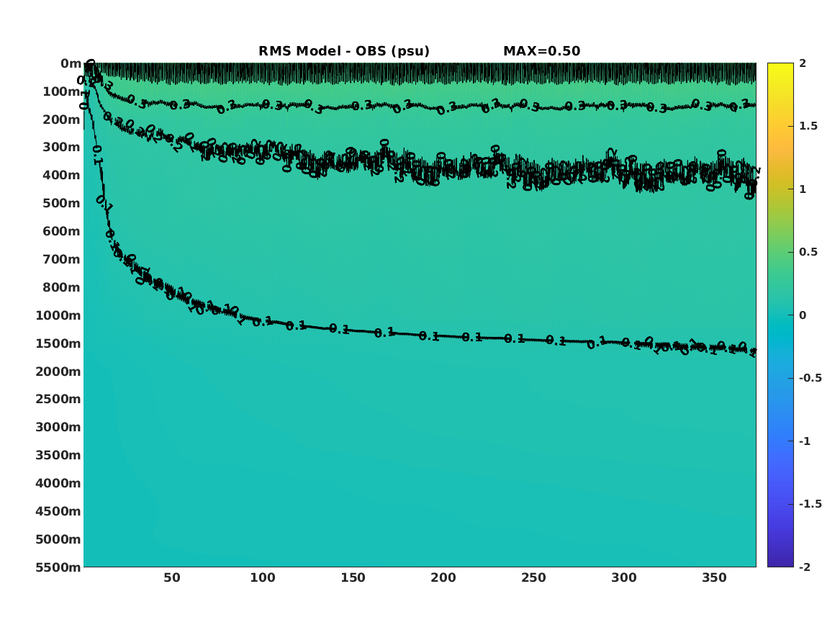
Task: Select the "3000m" depth axis label
Action: (58, 427)
